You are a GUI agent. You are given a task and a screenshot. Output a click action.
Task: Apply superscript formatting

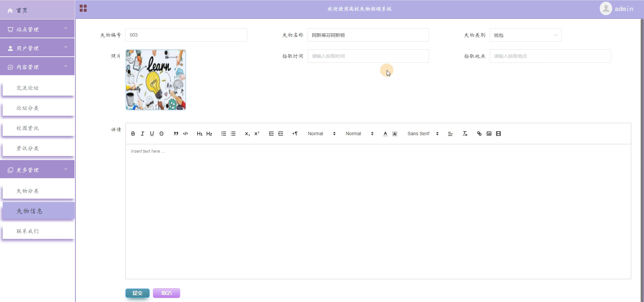pyautogui.click(x=257, y=134)
